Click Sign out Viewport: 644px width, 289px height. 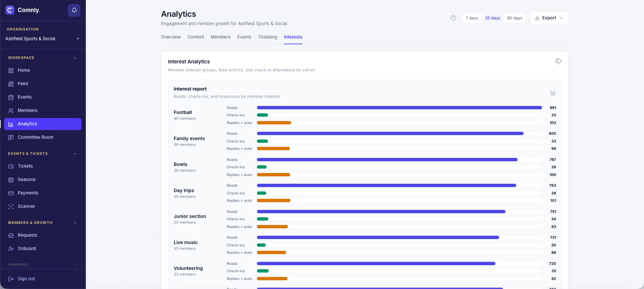click(x=43, y=279)
